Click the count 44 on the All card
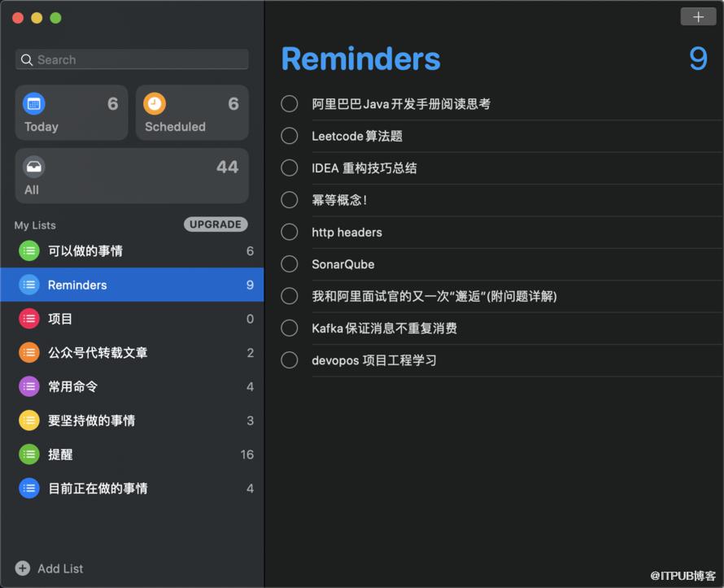Screen dimensions: 724x588 pos(227,167)
